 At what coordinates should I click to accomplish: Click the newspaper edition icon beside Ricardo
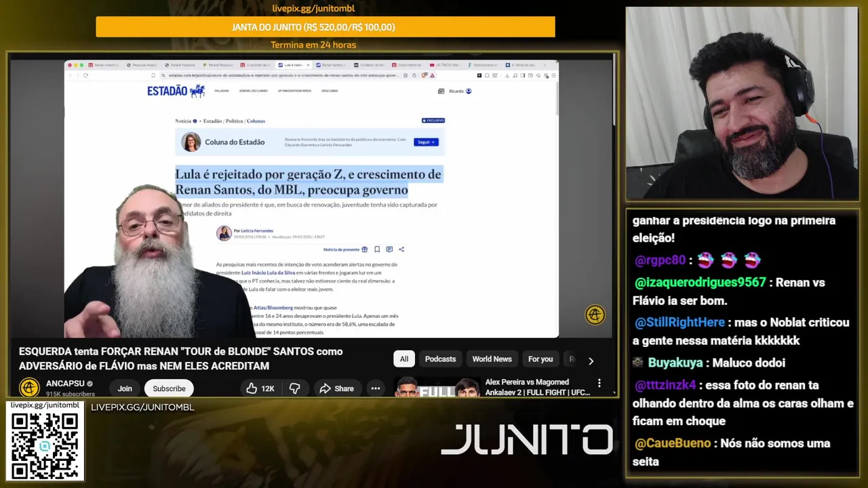point(441,91)
